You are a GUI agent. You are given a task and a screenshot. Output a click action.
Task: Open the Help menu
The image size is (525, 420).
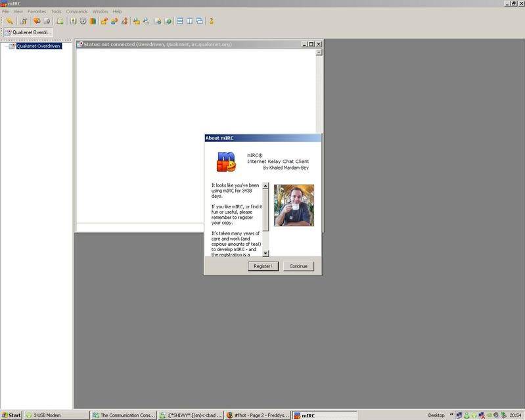(117, 11)
